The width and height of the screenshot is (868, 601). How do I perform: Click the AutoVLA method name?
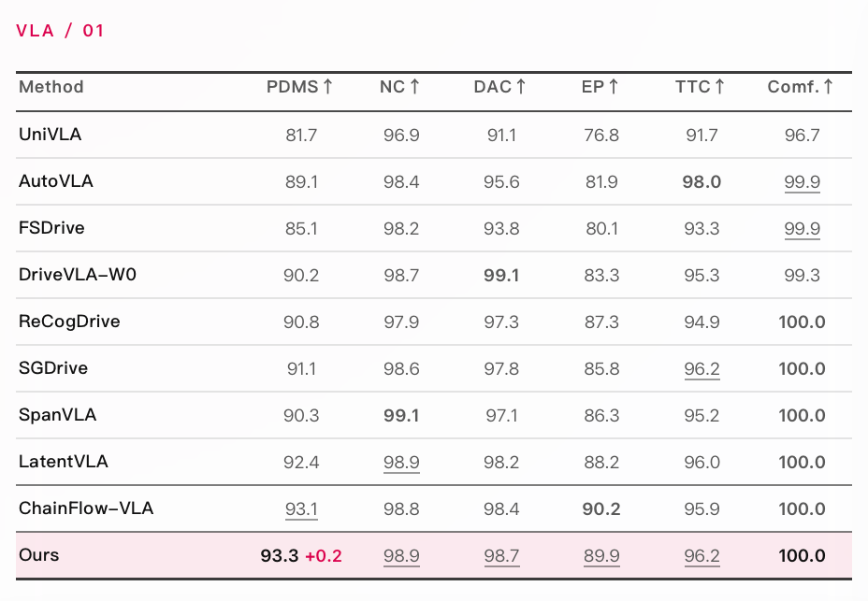56,181
